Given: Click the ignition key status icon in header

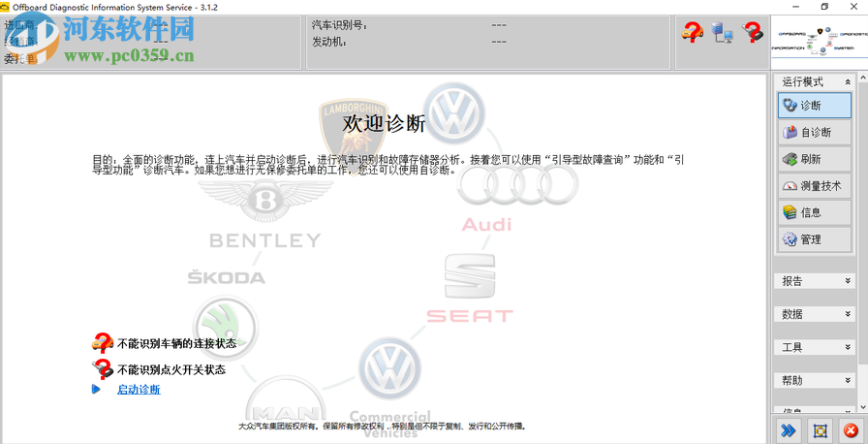Looking at the screenshot, I should click(753, 33).
